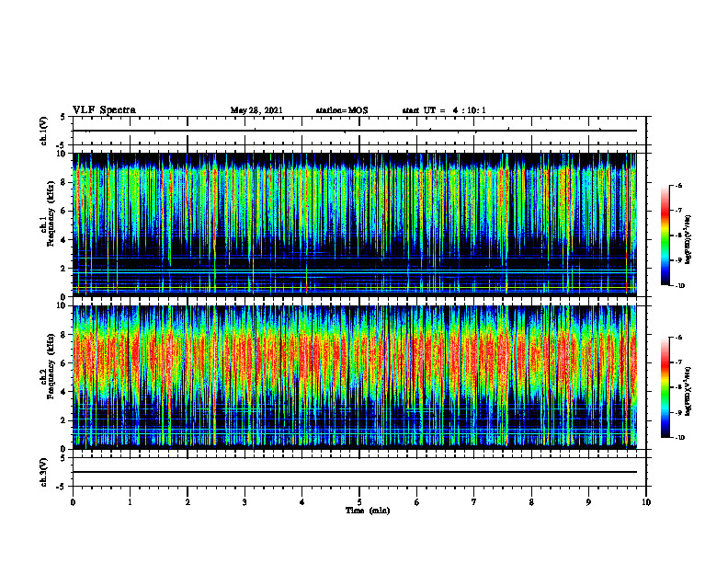This screenshot has width=728, height=563.
Task: Click the ch.1 color bar unit label
Action: click(x=688, y=239)
